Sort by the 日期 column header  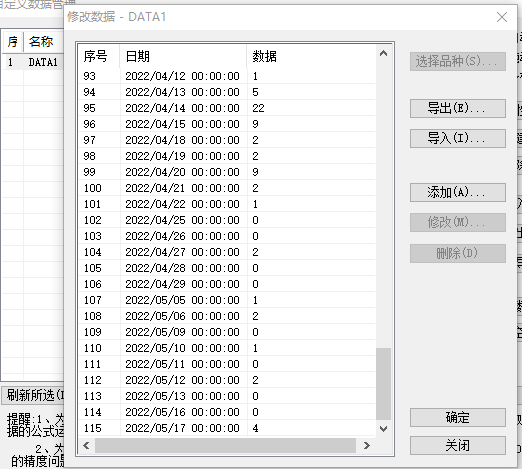click(183, 56)
